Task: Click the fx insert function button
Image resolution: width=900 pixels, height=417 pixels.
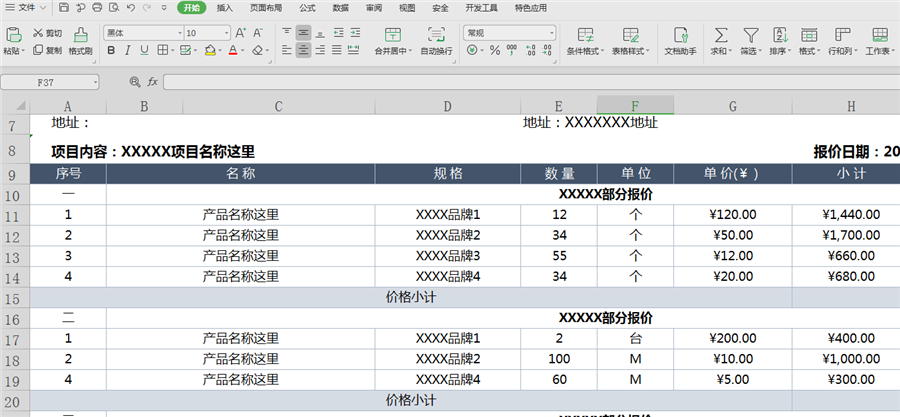Action: coord(152,83)
